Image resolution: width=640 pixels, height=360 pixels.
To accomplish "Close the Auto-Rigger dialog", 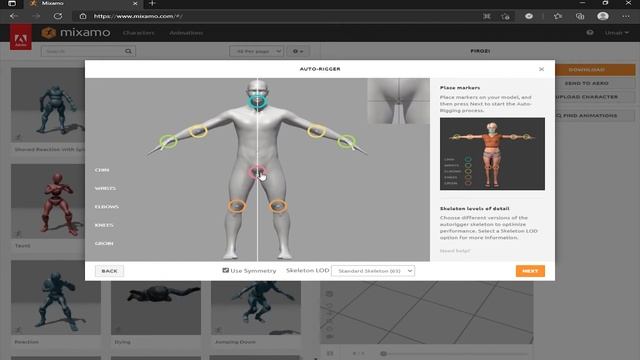I will pos(541,69).
